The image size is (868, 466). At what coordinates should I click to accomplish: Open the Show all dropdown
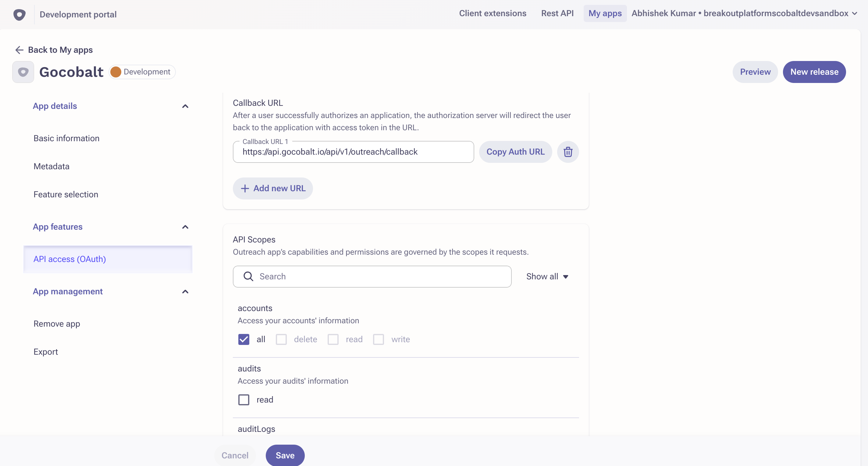[547, 276]
